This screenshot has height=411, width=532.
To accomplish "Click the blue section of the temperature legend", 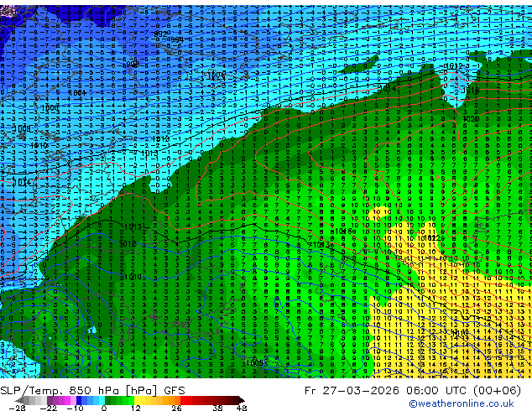I will coord(91,400).
